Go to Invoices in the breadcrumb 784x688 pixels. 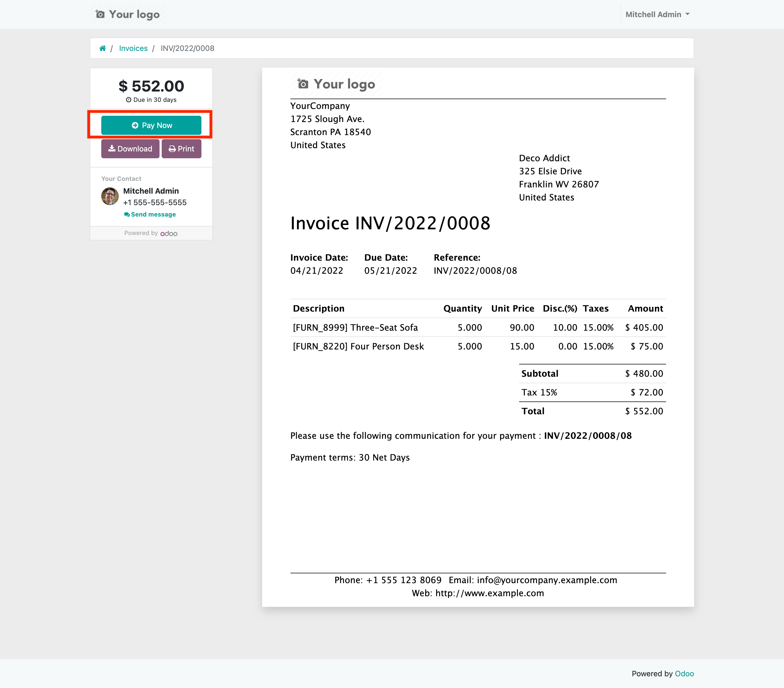(133, 48)
